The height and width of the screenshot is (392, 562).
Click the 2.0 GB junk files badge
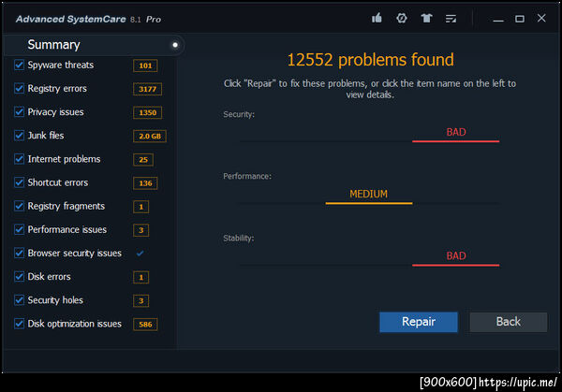(x=150, y=136)
